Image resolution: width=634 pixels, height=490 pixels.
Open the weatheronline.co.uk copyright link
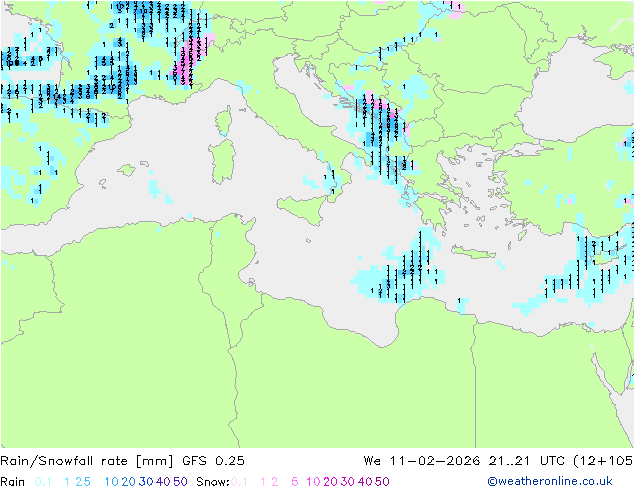coord(550,481)
